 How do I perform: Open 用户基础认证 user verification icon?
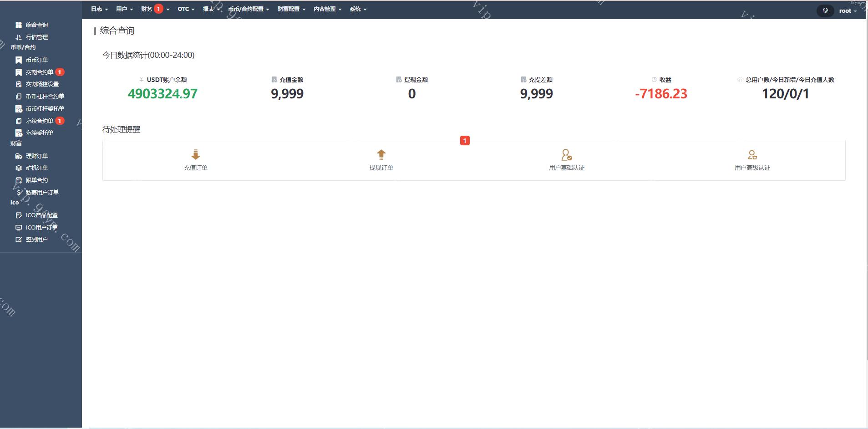[566, 155]
